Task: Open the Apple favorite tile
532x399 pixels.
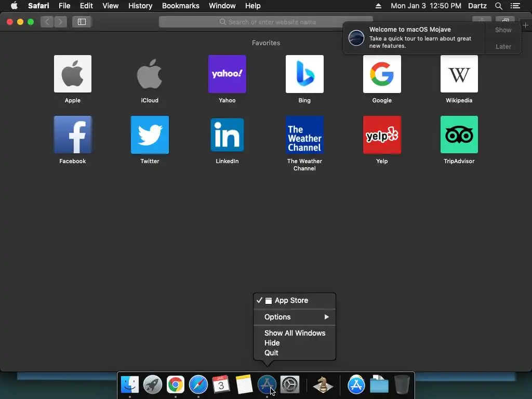Action: click(73, 74)
